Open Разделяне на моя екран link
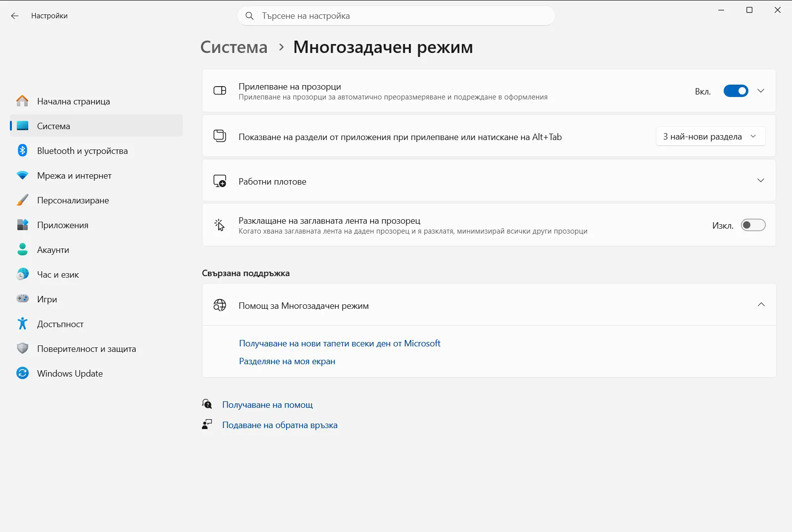This screenshot has height=532, width=792. click(x=287, y=361)
